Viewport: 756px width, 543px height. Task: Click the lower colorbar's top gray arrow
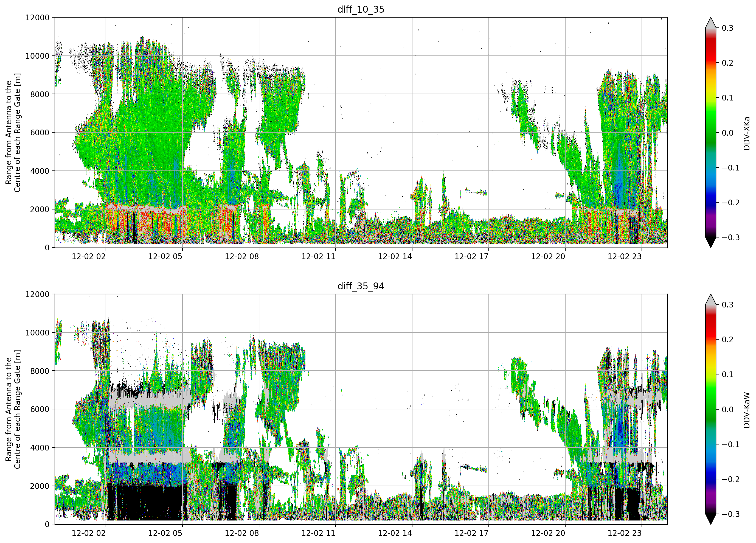[x=711, y=300]
